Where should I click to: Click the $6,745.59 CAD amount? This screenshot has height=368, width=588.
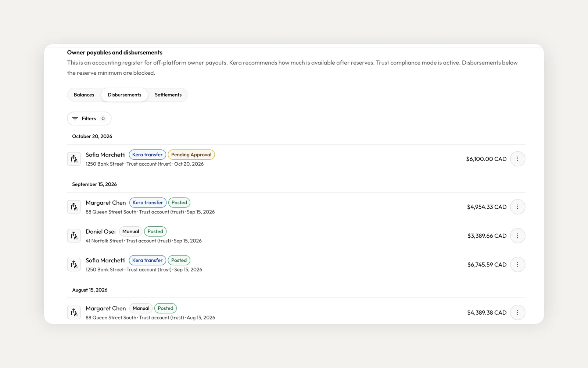(x=487, y=265)
